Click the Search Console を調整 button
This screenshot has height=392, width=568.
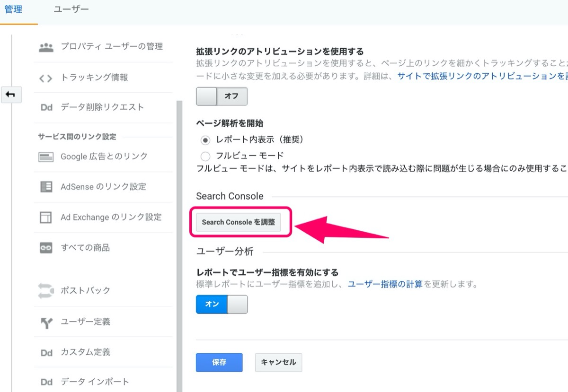point(239,222)
